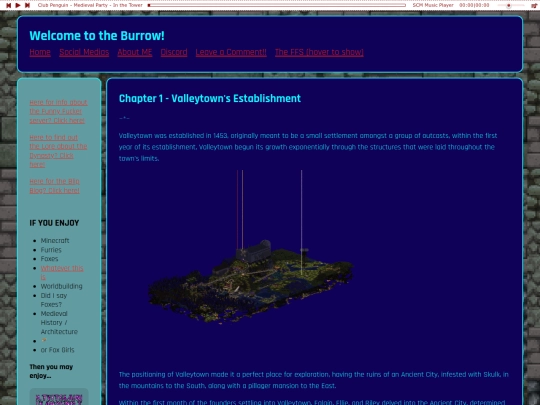
Task: Click the music player seek bar
Action: 277,5
